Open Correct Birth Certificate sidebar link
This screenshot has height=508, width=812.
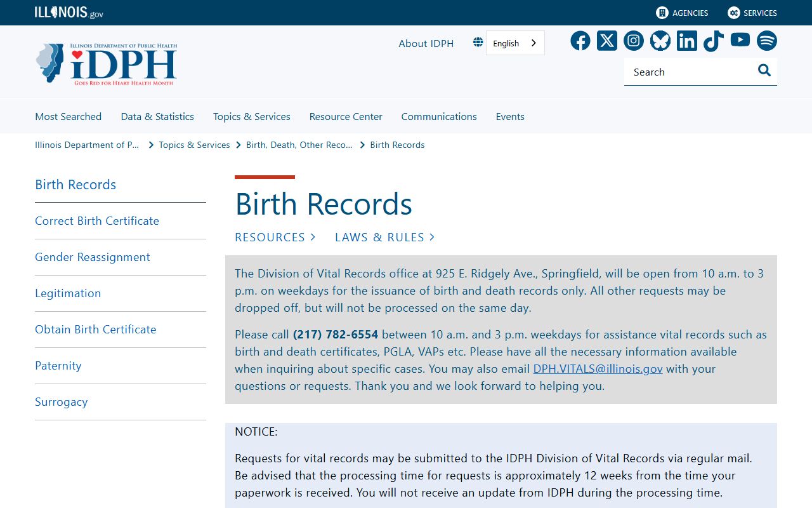97,220
